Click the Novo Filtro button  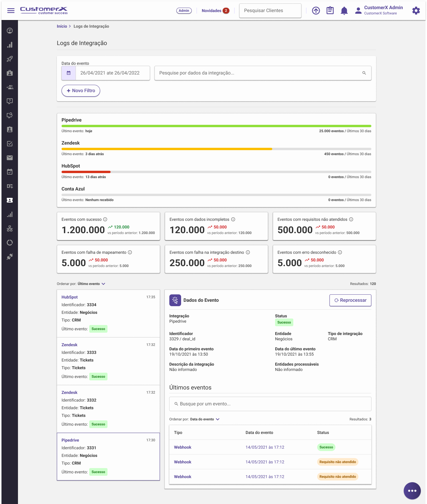tap(81, 91)
